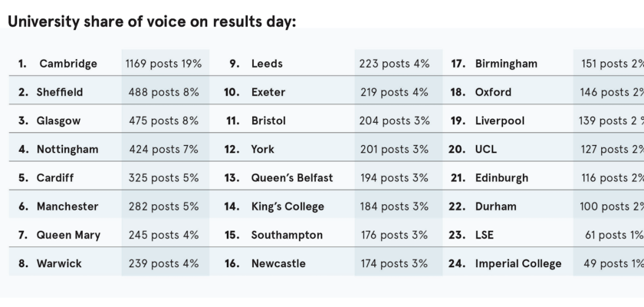This screenshot has width=644, height=307.
Task: Click Glasgow's 475 posts 8% cell
Action: point(162,120)
